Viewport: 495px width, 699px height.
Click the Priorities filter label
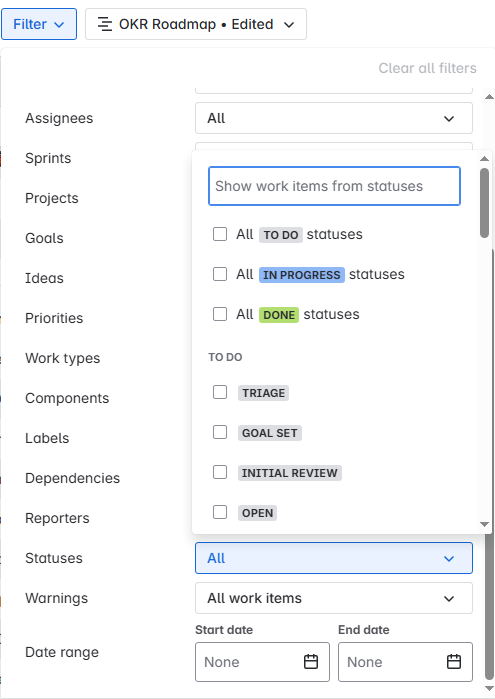click(54, 318)
